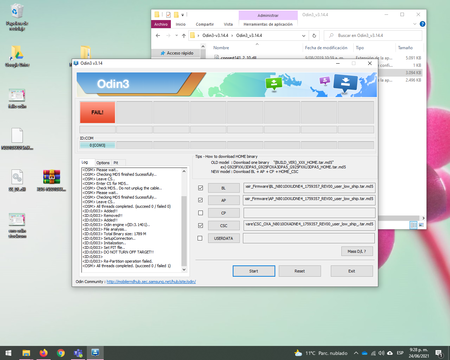Show hidden tray icons chevron
The width and height of the screenshot is (450, 360).
pos(356,353)
